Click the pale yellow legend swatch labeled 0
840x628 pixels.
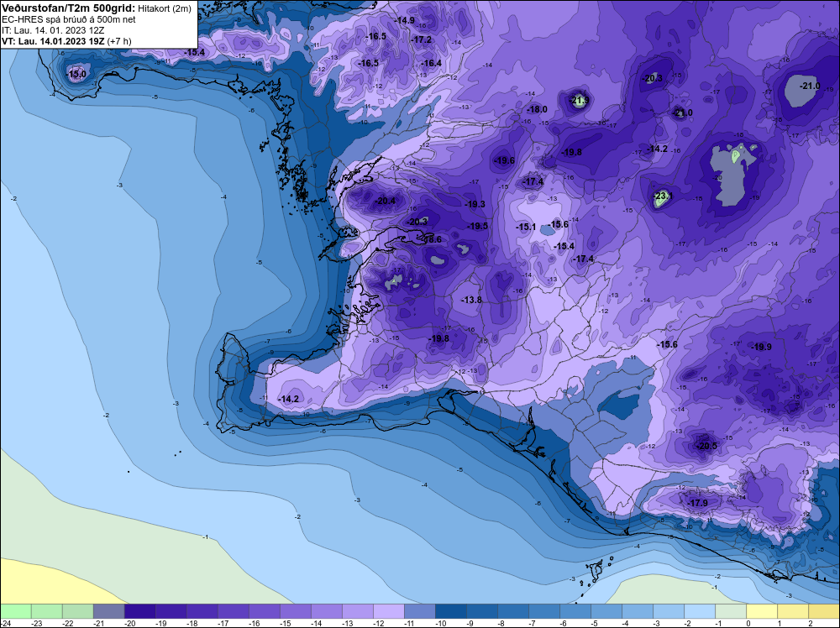coord(761,611)
